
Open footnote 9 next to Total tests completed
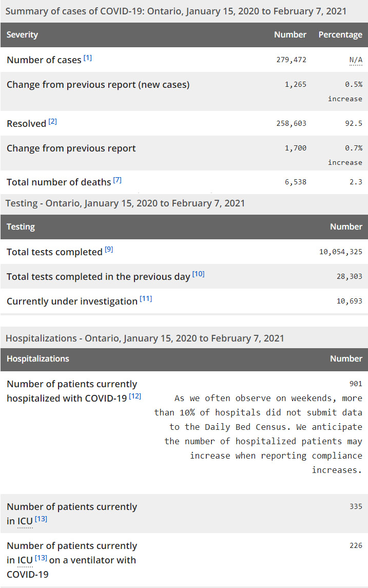point(109,250)
